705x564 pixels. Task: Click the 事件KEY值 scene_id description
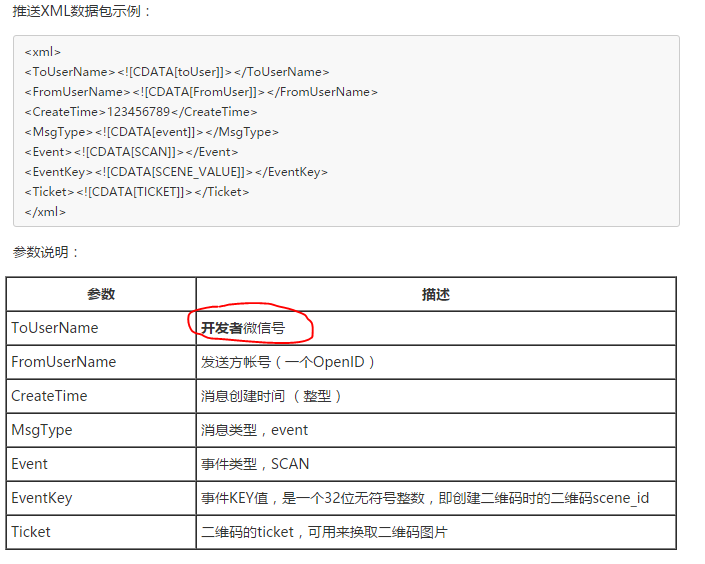[436, 498]
